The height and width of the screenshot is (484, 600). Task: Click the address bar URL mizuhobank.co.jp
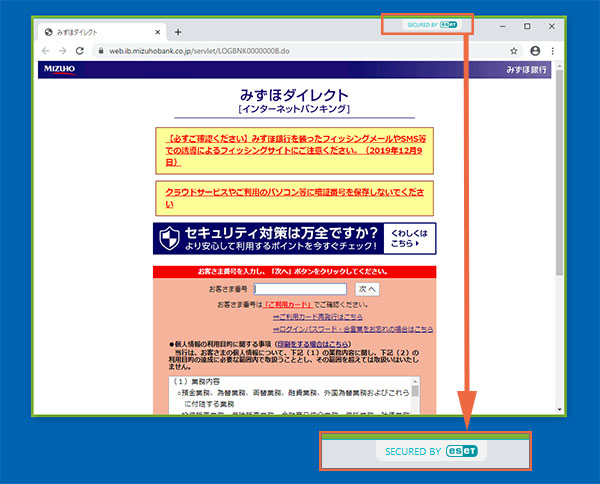tap(199, 51)
